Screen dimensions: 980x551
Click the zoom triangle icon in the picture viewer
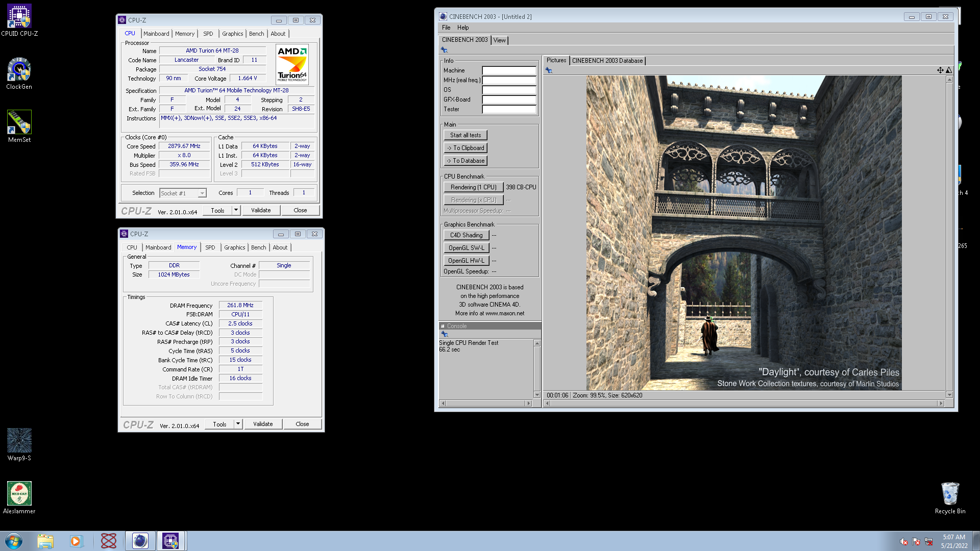(949, 70)
